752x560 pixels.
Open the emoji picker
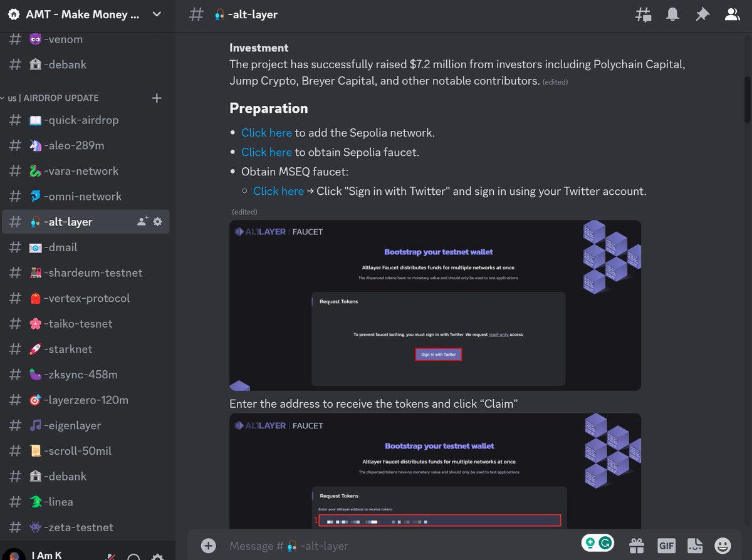click(x=723, y=545)
